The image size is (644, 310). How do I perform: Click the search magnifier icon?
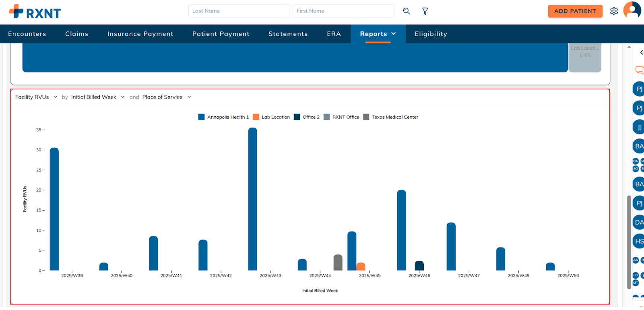tap(407, 11)
